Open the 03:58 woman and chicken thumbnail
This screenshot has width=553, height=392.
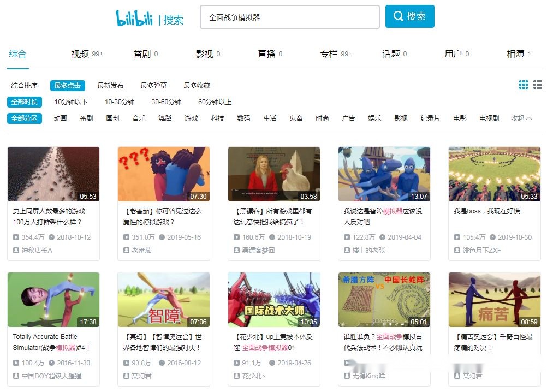274,174
